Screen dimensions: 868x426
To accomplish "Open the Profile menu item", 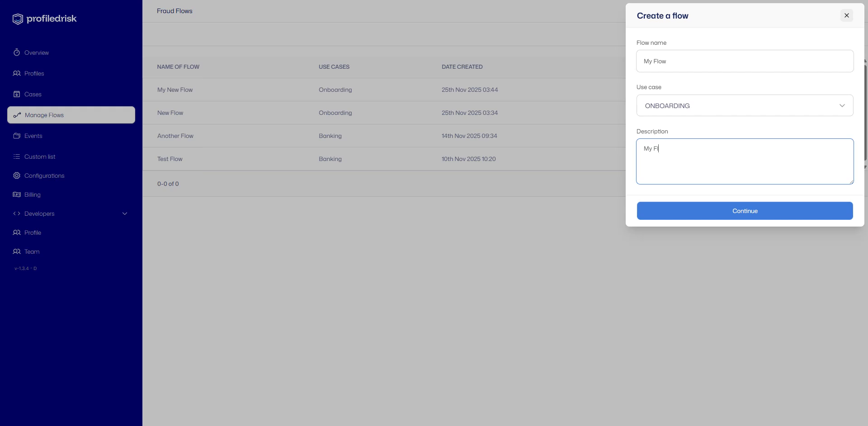I will [x=32, y=232].
